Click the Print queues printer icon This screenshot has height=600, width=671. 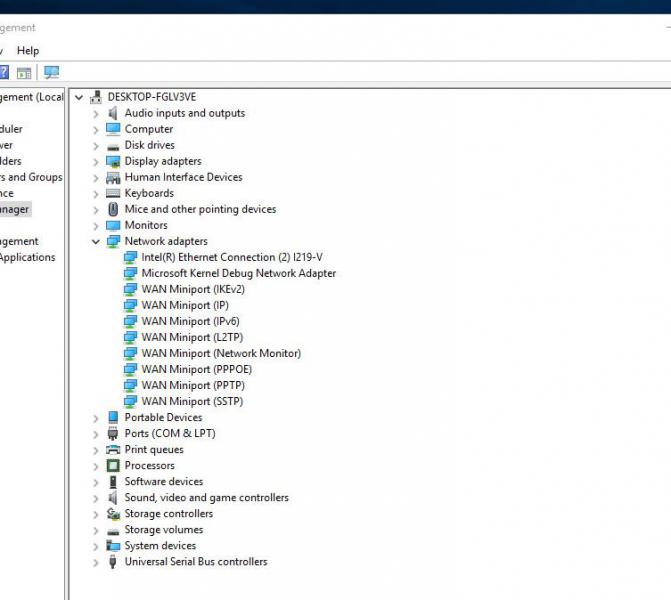(113, 449)
